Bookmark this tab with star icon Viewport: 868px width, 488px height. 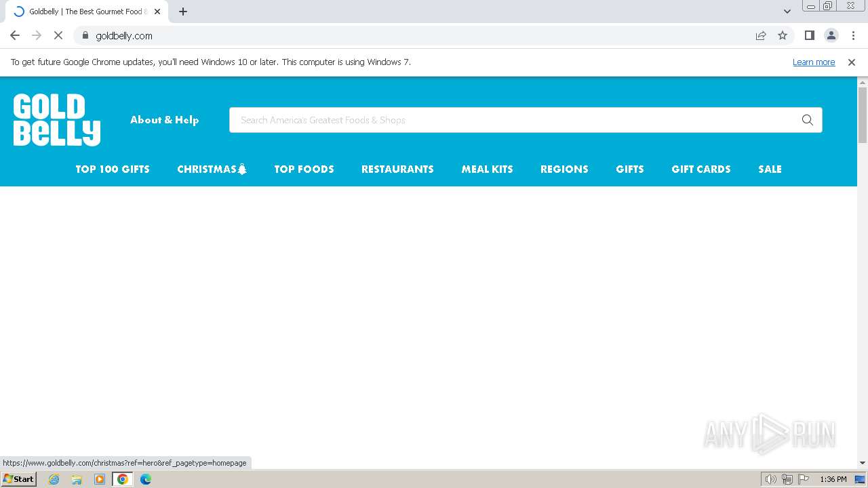click(783, 35)
